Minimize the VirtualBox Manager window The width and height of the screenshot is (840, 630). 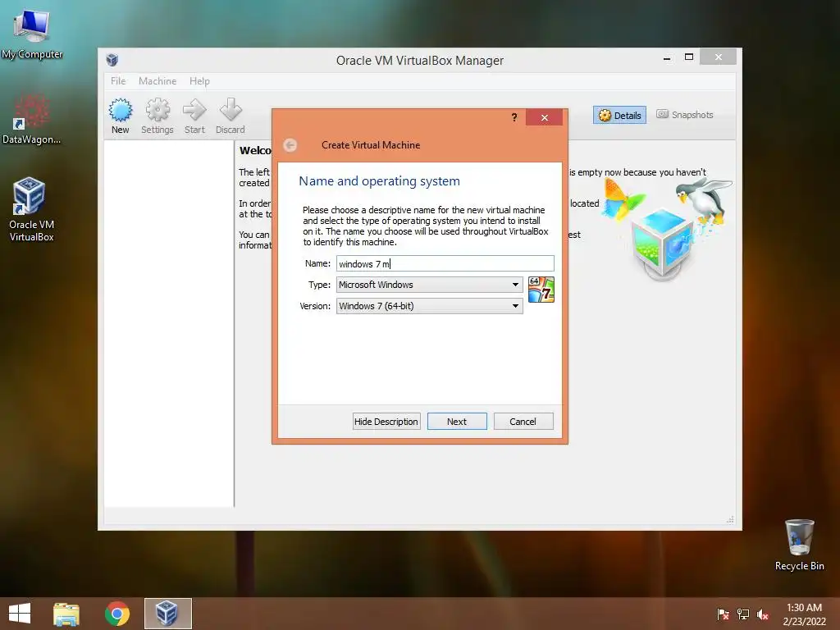pyautogui.click(x=667, y=58)
